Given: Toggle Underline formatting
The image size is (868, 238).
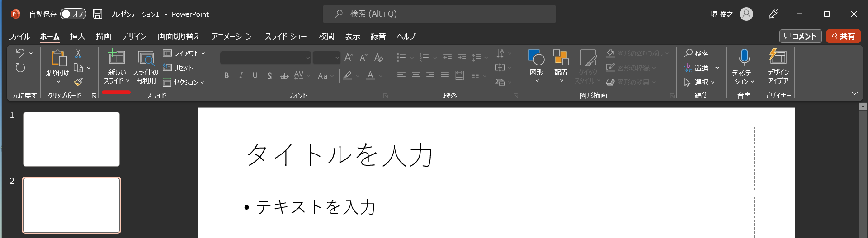Looking at the screenshot, I should coord(255,76).
